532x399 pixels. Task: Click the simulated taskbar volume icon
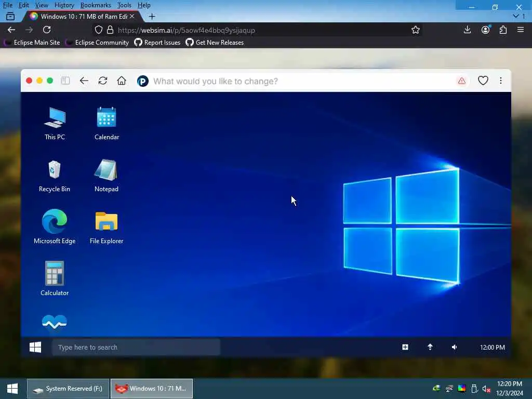(454, 347)
